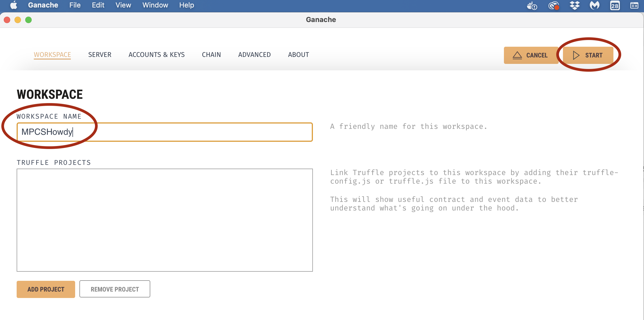This screenshot has width=644, height=320.
Task: Click inside the Truffle Projects list box
Action: click(164, 220)
